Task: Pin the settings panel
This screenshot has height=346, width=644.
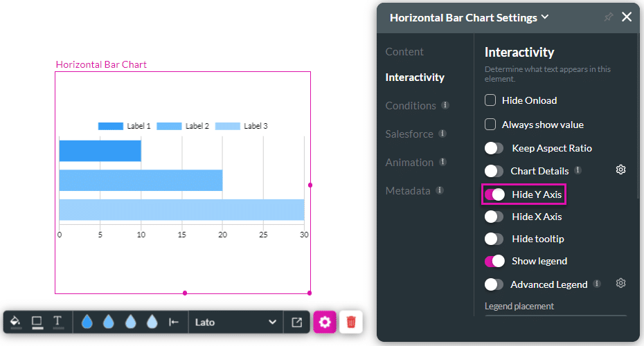Action: 609,17
